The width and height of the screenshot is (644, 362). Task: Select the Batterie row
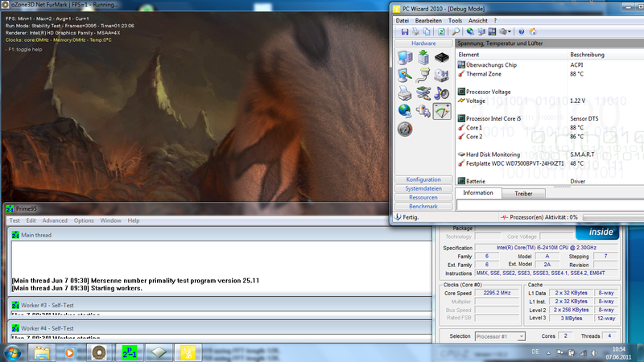(550, 181)
